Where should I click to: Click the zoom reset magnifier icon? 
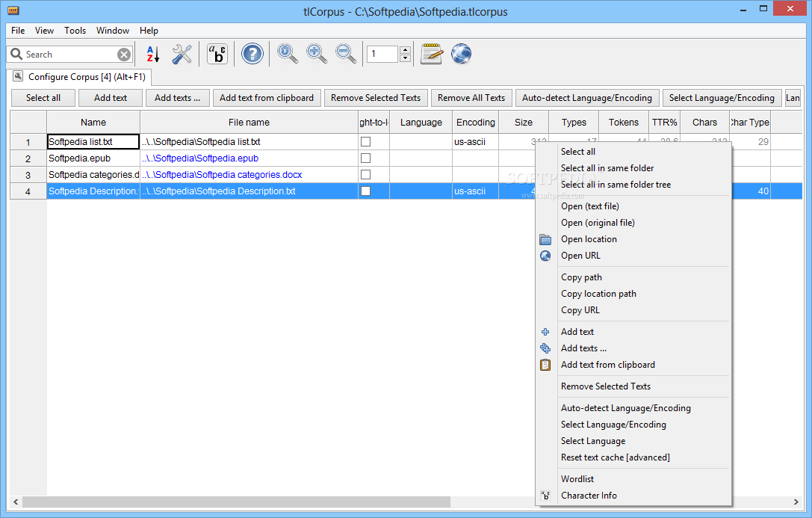tap(288, 54)
